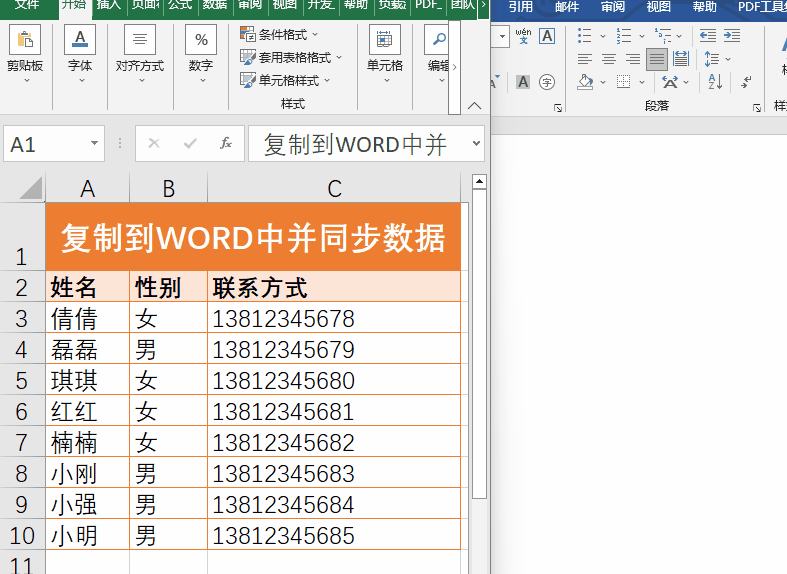
Task: Switch to the Excel 公式 tab
Action: [180, 5]
